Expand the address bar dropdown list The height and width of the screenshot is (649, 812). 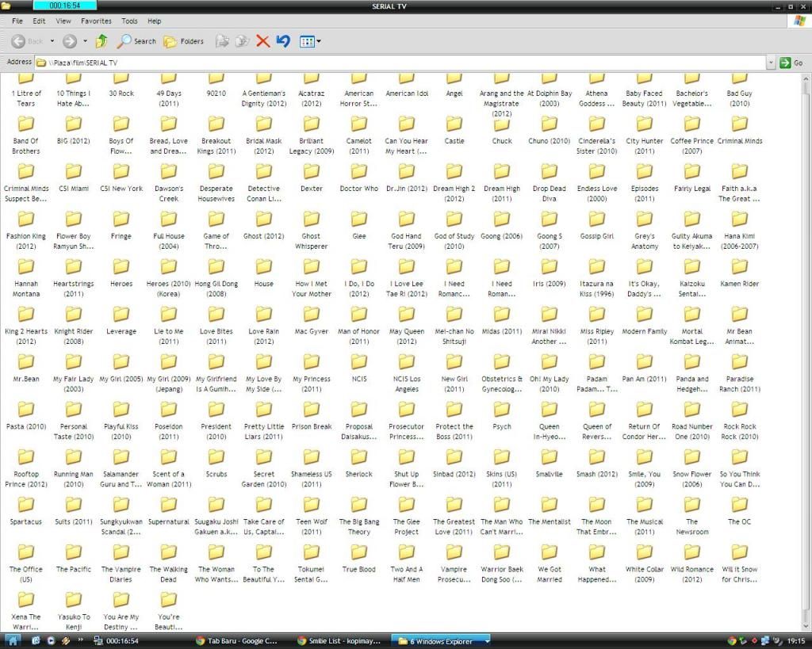770,63
